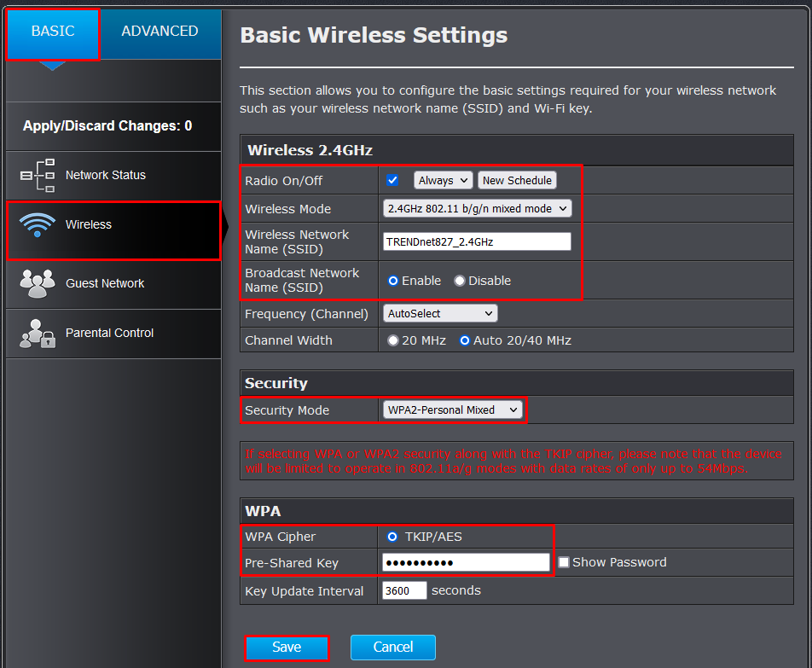Click the Parental Control lock icon

37,334
